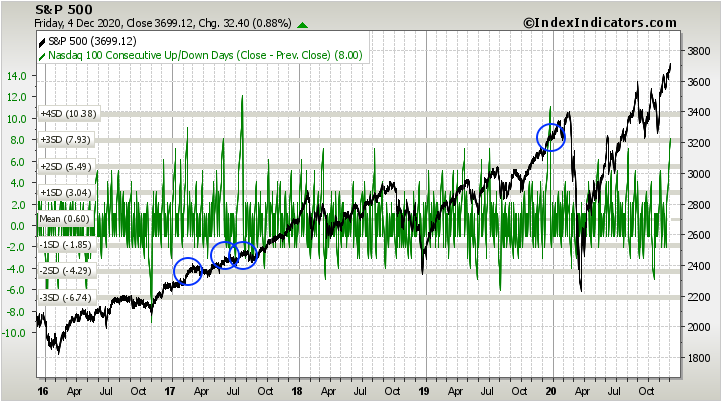
Task: Click '12.0' on the green left axis
Action: point(17,97)
